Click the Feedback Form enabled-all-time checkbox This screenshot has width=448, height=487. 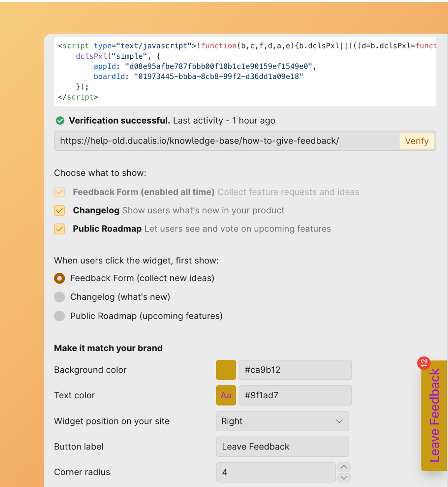tap(60, 192)
